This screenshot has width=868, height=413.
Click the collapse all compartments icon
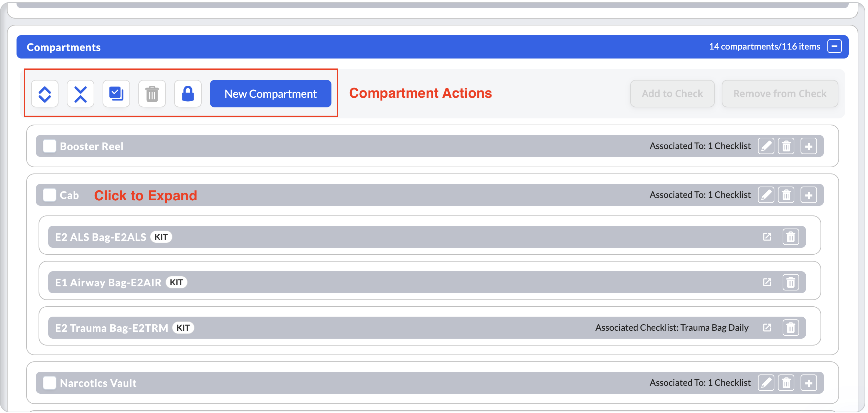[x=81, y=94]
